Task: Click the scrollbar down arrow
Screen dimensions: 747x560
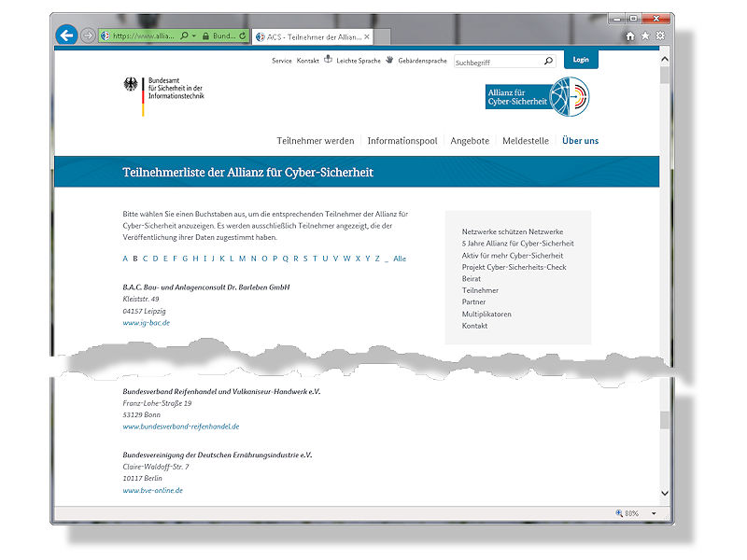Action: click(665, 494)
